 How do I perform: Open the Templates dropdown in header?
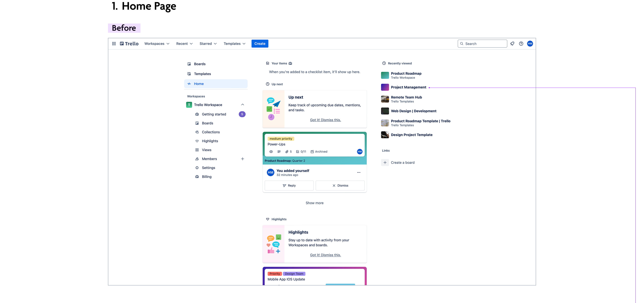(x=234, y=43)
